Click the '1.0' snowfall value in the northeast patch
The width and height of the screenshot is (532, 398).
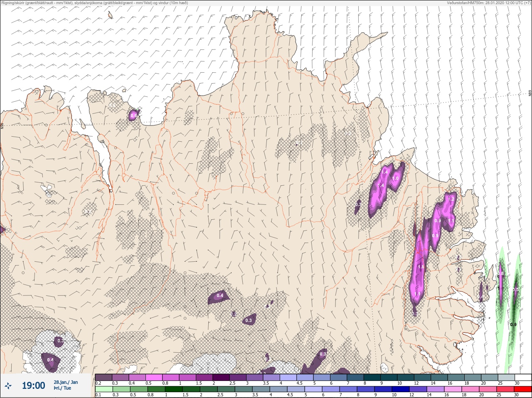(x=395, y=178)
